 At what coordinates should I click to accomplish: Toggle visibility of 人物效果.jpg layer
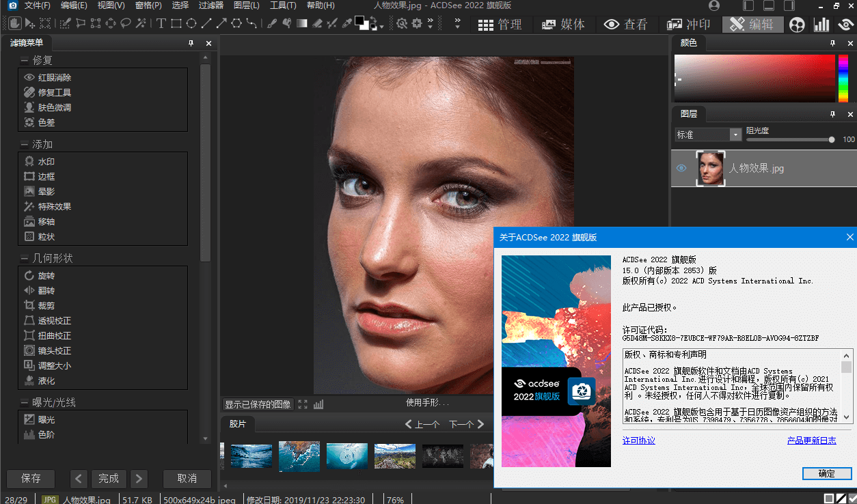click(681, 168)
